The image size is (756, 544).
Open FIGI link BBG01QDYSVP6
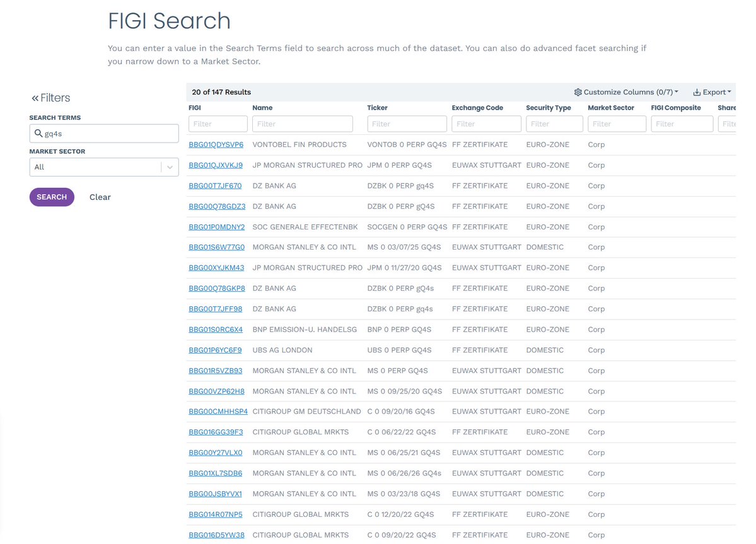pyautogui.click(x=216, y=144)
